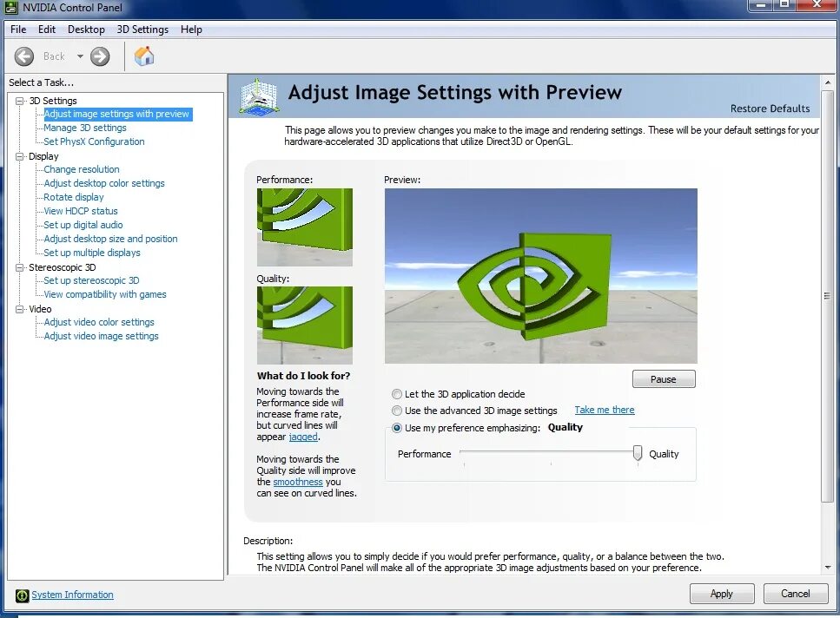The width and height of the screenshot is (840, 618).
Task: Open Set up digital audio
Action: [83, 226]
